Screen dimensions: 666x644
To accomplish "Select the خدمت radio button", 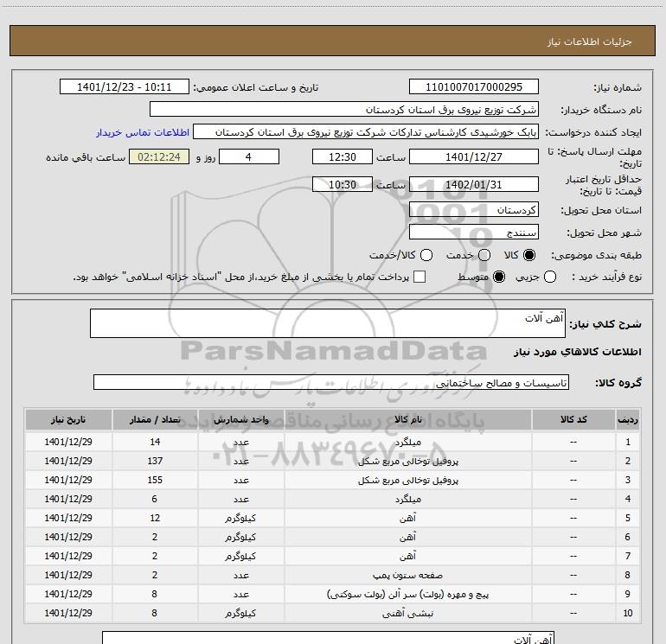I will click(x=484, y=255).
